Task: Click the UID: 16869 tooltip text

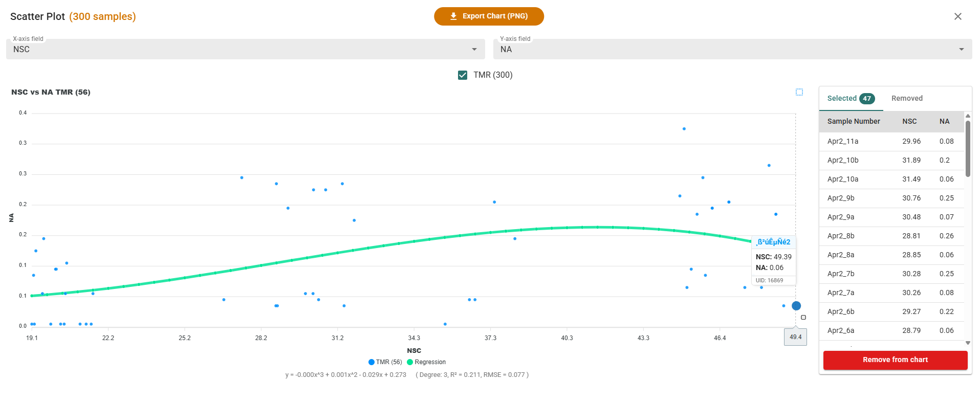Action: coord(769,280)
